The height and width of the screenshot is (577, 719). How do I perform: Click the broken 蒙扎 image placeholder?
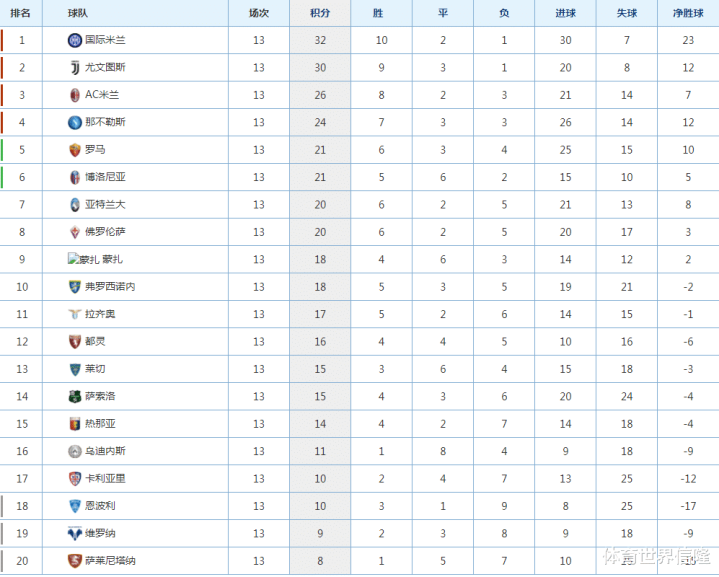click(83, 259)
